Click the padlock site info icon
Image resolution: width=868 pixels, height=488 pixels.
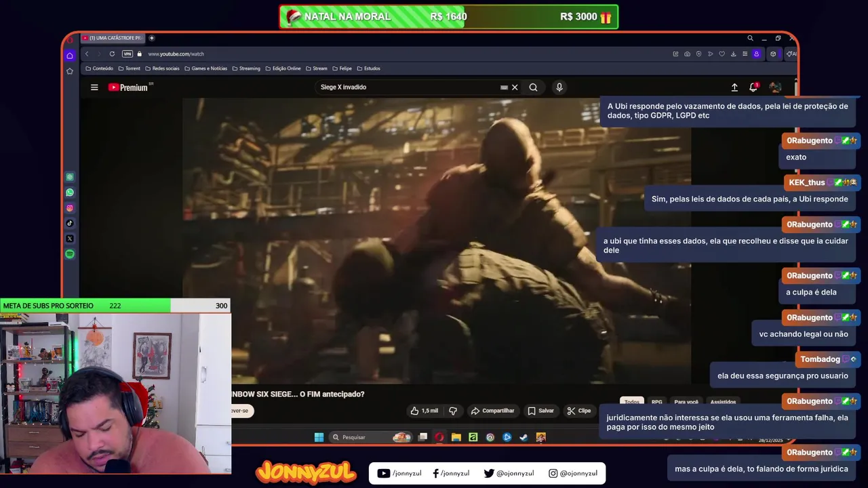point(139,54)
